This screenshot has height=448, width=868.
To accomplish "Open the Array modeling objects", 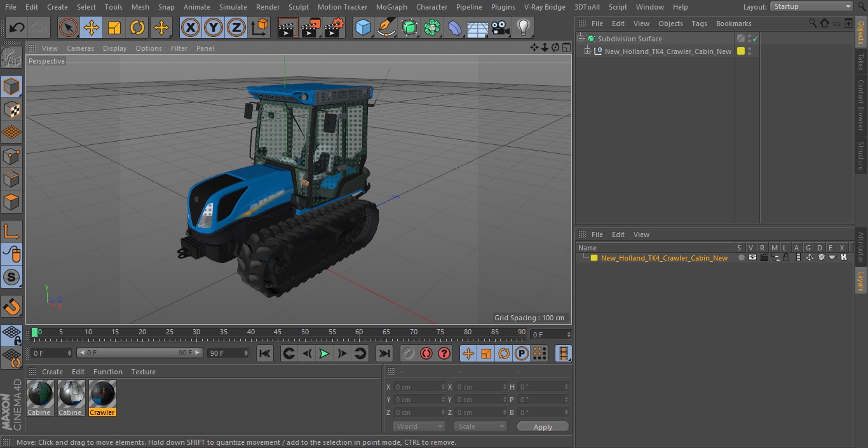I will click(x=432, y=27).
